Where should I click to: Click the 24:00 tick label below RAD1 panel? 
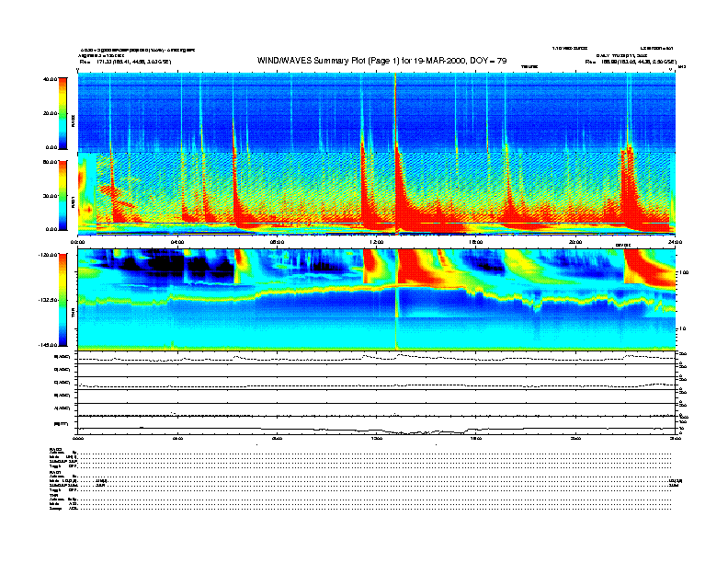(x=675, y=242)
